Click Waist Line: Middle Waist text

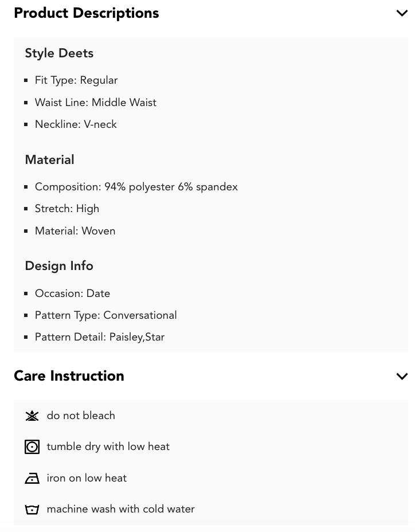click(96, 103)
